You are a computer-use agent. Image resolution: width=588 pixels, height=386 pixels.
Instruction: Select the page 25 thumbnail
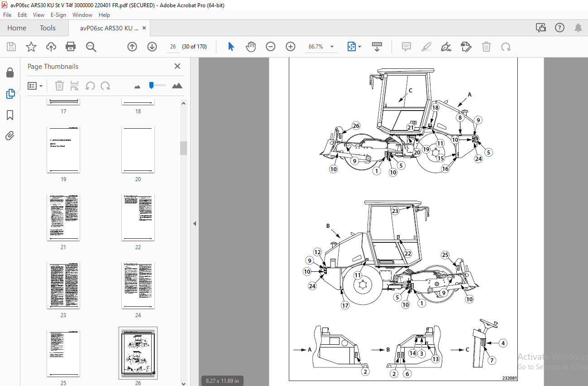[63, 353]
